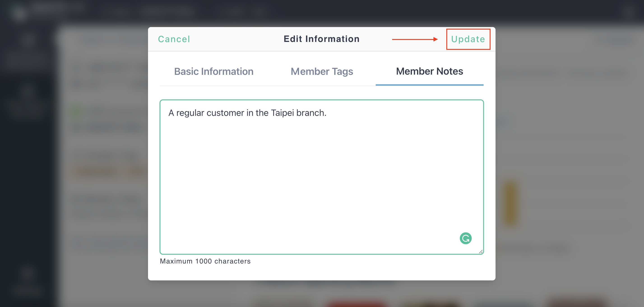Open the Grammarly icon in notes field
644x307 pixels.
[466, 238]
